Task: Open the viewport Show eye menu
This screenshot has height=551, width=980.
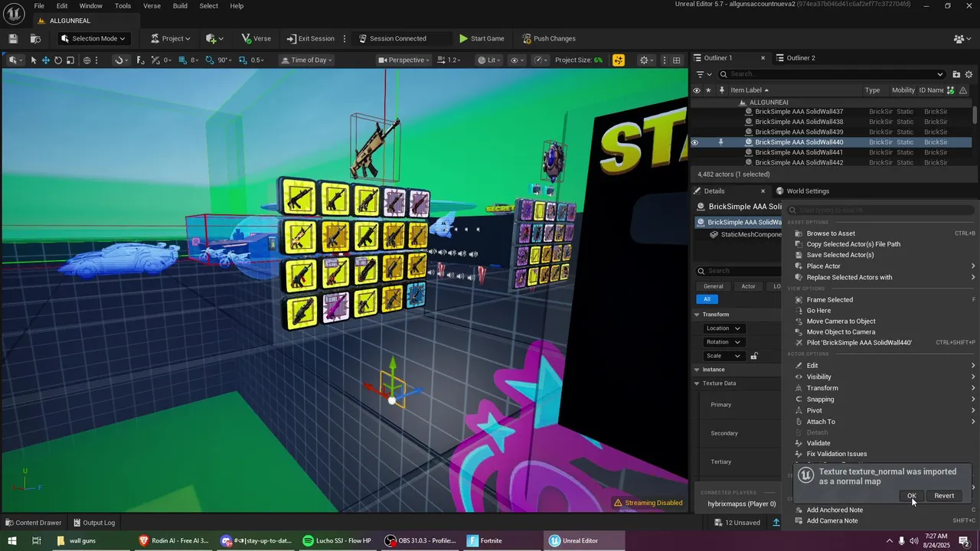Action: pos(517,60)
